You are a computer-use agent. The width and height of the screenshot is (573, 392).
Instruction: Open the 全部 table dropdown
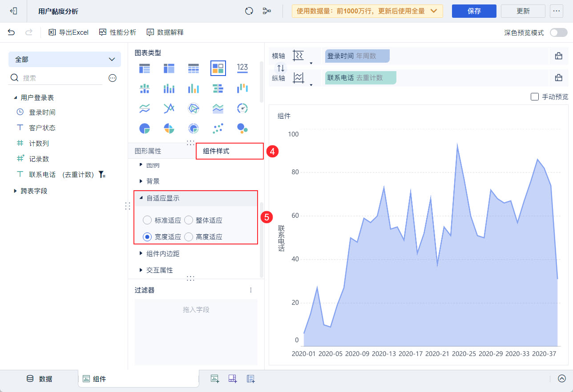65,59
